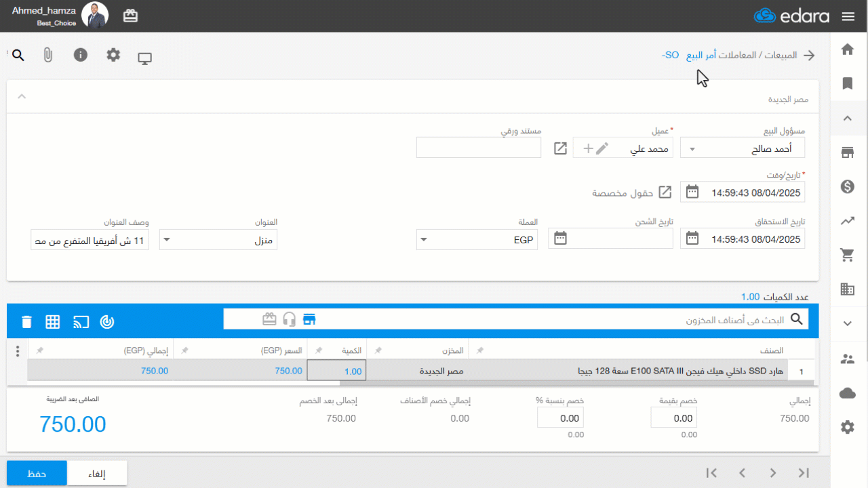
Task: Click the trash delete icon in items bar
Action: (x=26, y=322)
